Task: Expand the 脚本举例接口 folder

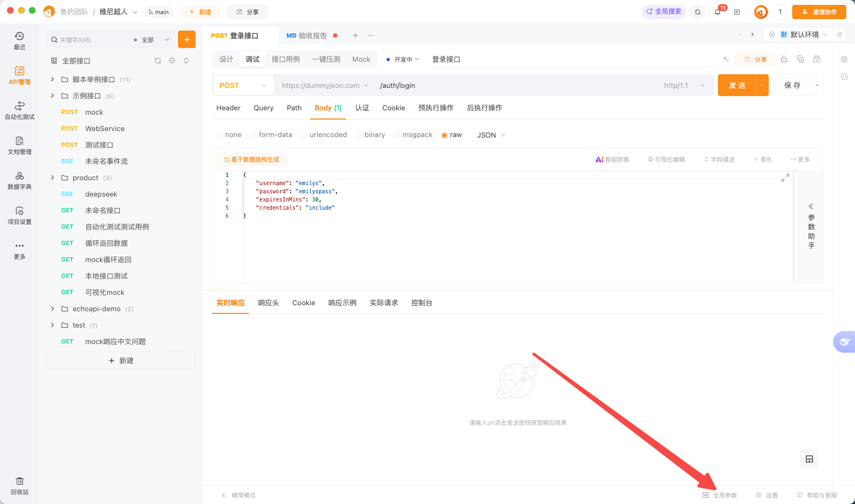Action: tap(52, 79)
